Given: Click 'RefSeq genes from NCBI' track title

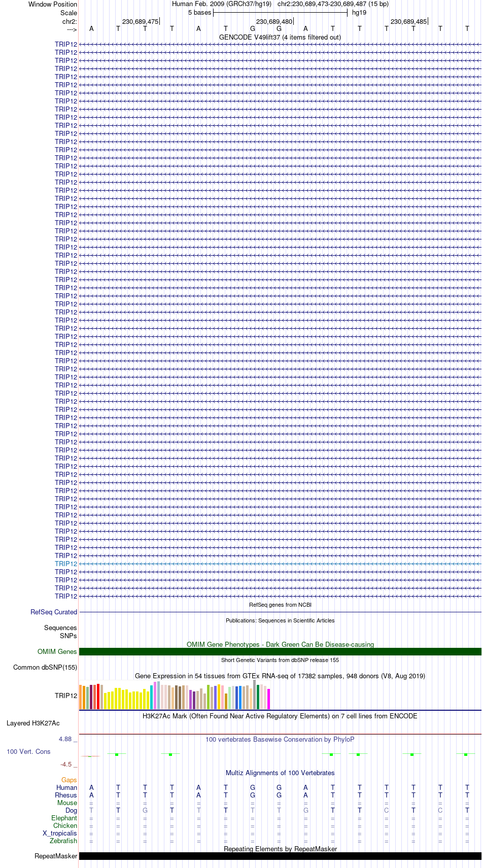Looking at the screenshot, I should pos(280,605).
